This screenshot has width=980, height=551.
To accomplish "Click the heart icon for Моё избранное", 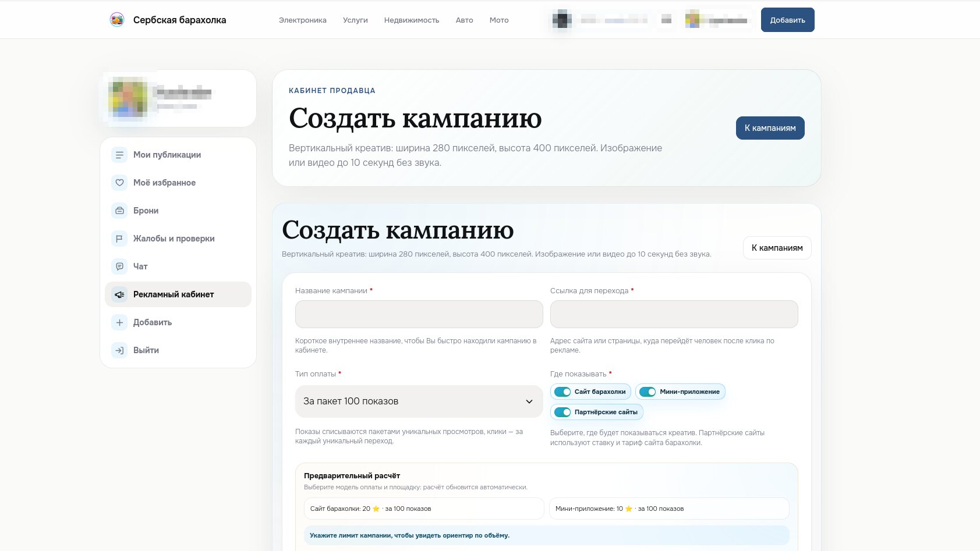I will (x=119, y=183).
